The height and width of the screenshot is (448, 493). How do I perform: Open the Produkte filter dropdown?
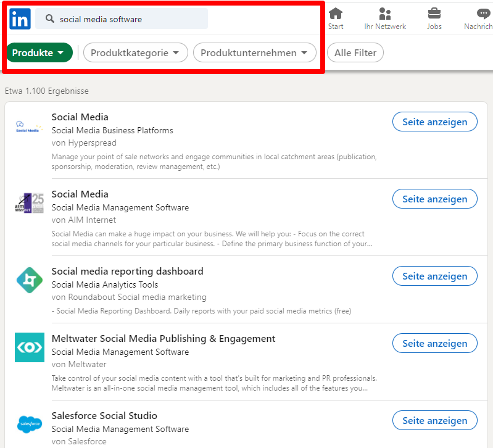click(x=39, y=52)
